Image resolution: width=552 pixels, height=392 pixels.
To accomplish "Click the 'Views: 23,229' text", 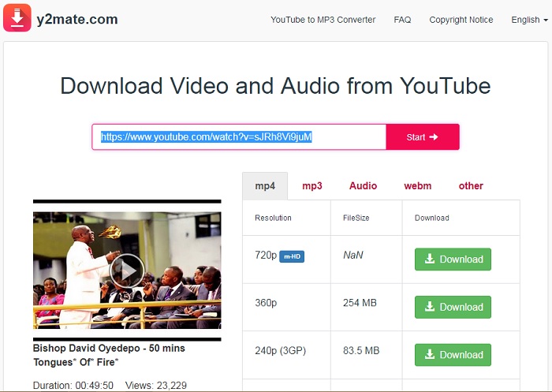I will (x=156, y=386).
